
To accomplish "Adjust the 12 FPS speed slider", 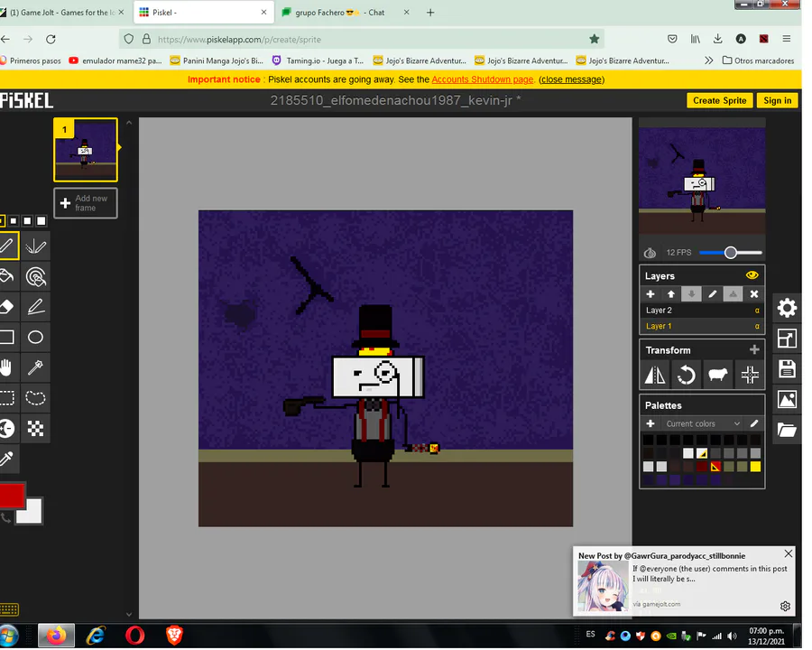I will point(731,253).
